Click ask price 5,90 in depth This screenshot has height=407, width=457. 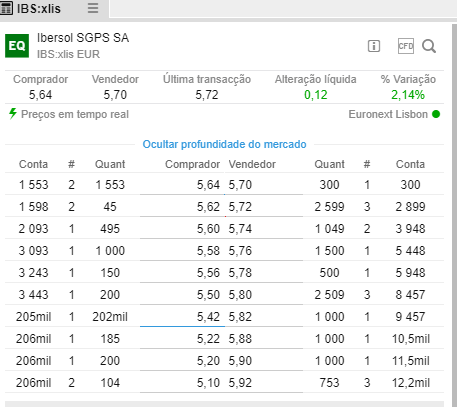240,361
